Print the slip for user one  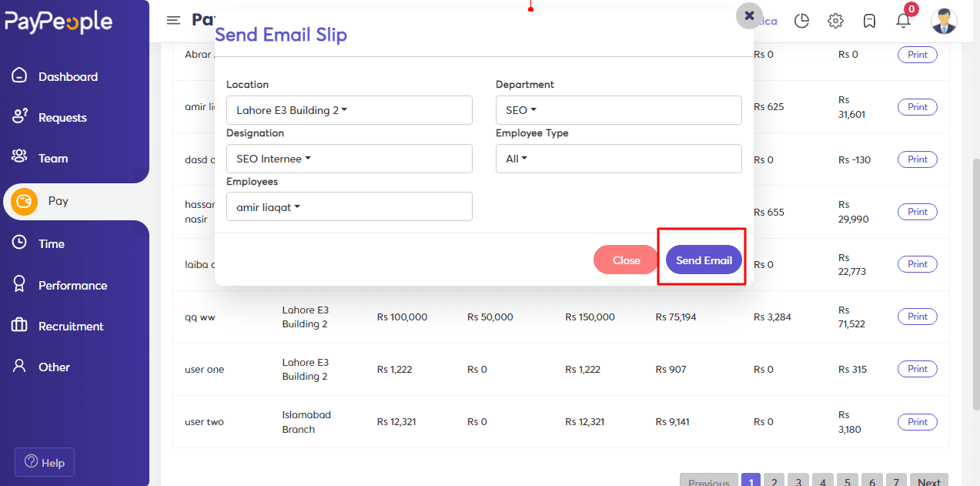pyautogui.click(x=918, y=369)
